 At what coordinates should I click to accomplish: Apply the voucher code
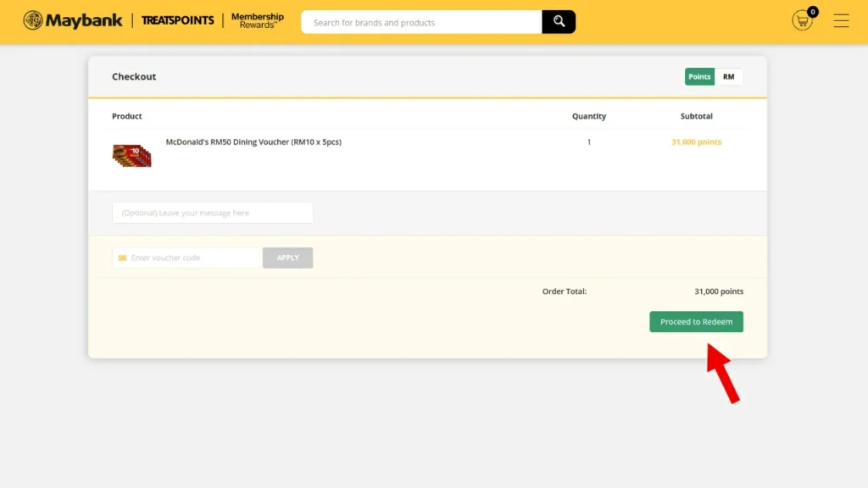[x=287, y=258]
